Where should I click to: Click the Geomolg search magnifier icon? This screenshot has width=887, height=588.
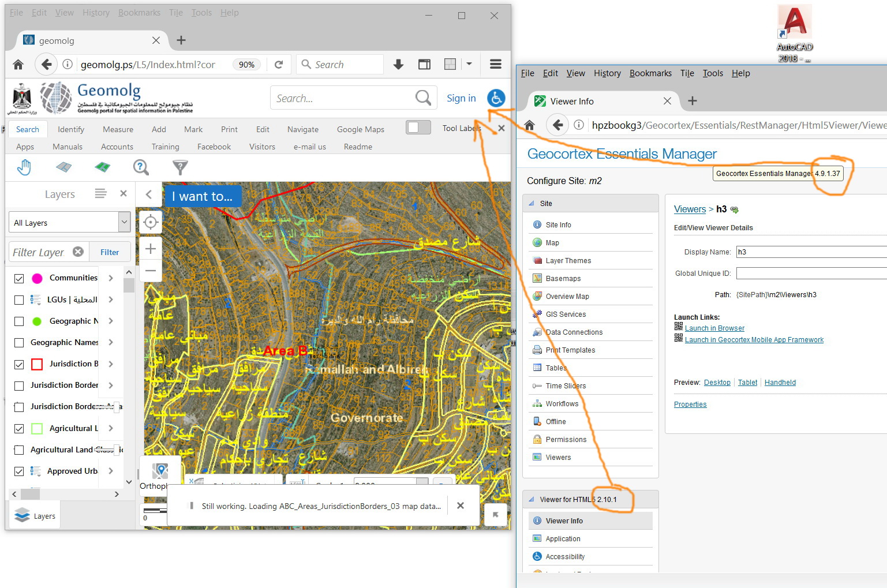click(x=423, y=98)
